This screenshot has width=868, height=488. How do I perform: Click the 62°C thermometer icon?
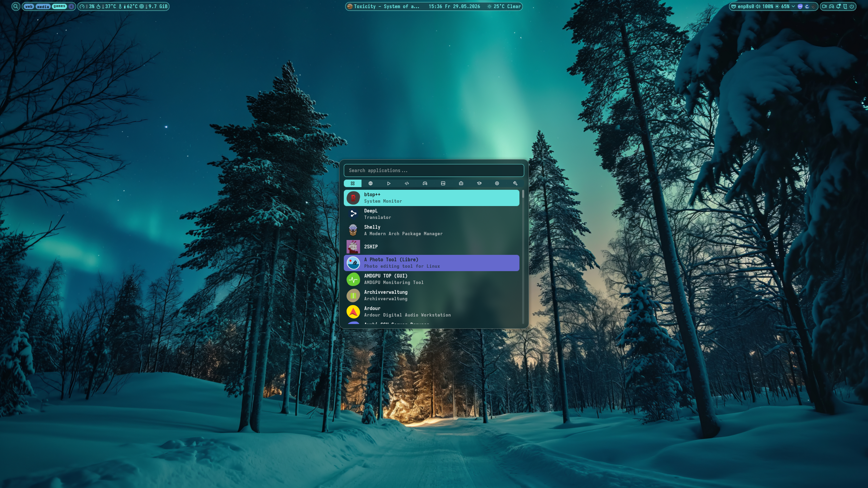click(x=120, y=6)
